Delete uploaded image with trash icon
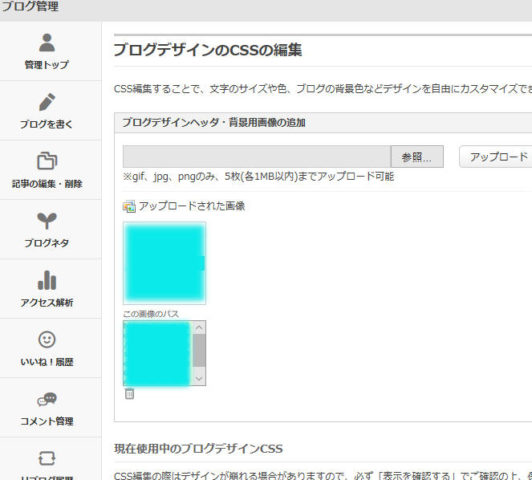The width and height of the screenshot is (532, 480). (x=129, y=394)
